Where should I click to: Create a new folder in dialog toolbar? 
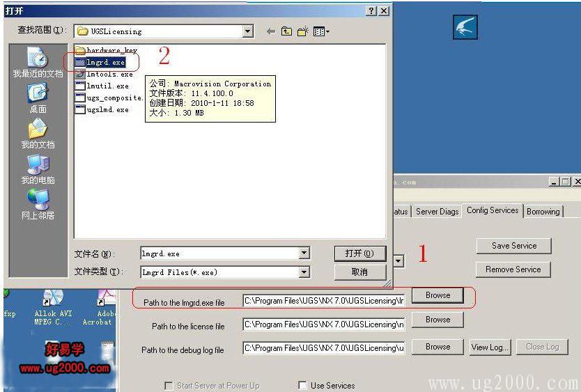tap(302, 31)
